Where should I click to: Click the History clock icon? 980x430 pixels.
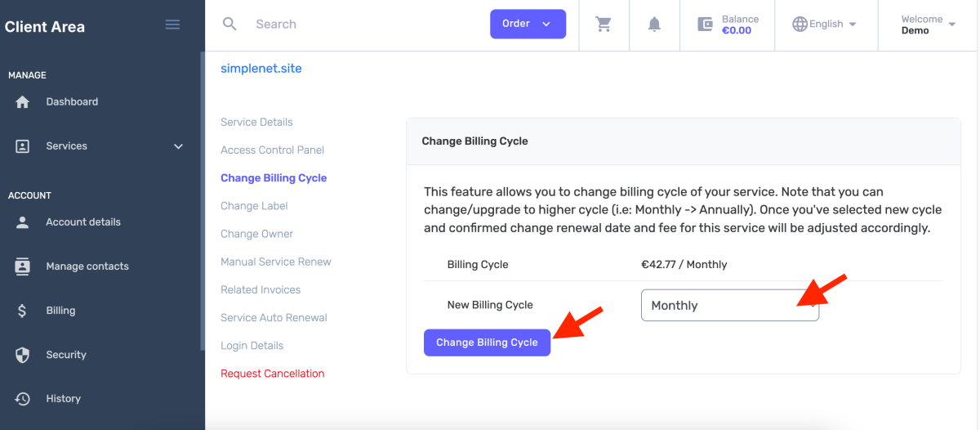(x=23, y=399)
